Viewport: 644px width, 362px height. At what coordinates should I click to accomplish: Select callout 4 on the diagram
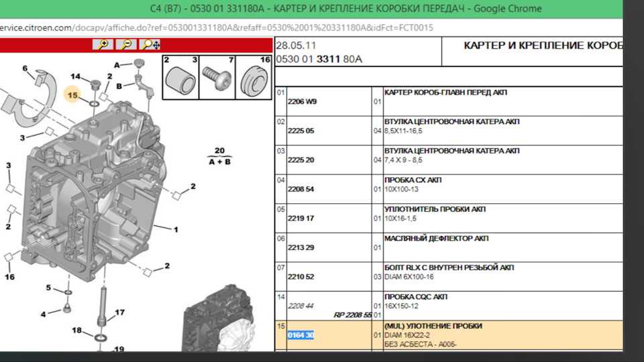pos(43,314)
